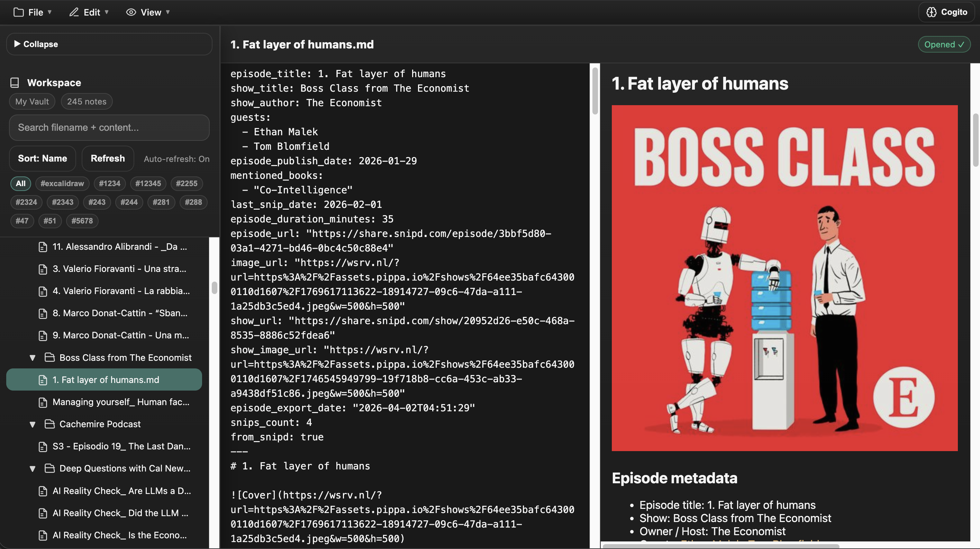Click the Edit pencil icon
The width and height of the screenshot is (980, 549).
(x=74, y=12)
